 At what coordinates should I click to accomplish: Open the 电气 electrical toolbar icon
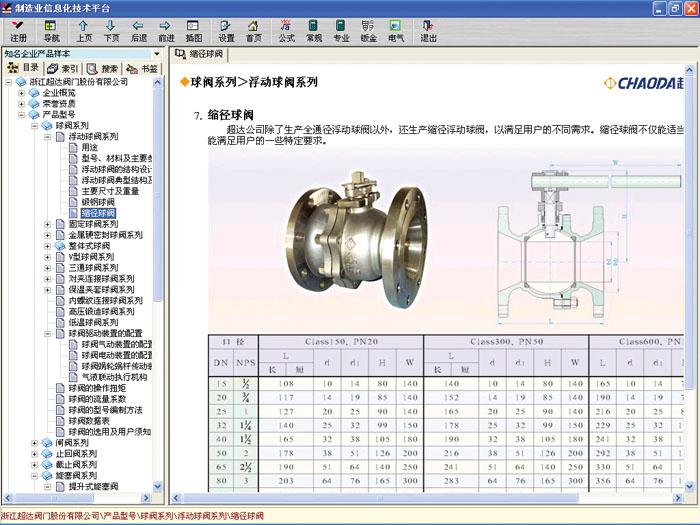pos(396,30)
